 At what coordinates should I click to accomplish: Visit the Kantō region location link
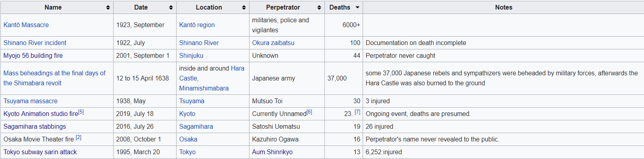point(197,25)
